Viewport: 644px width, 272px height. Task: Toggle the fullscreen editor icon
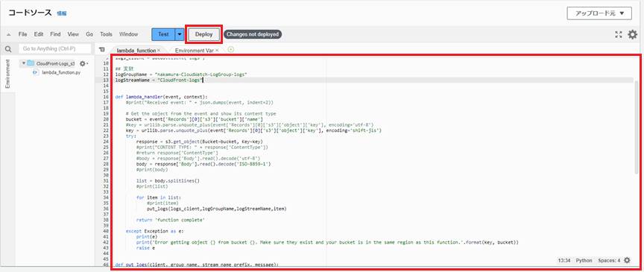[x=619, y=34]
